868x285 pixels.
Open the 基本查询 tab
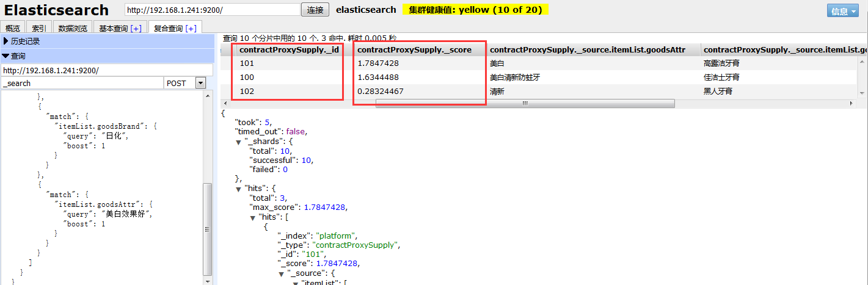coord(120,28)
